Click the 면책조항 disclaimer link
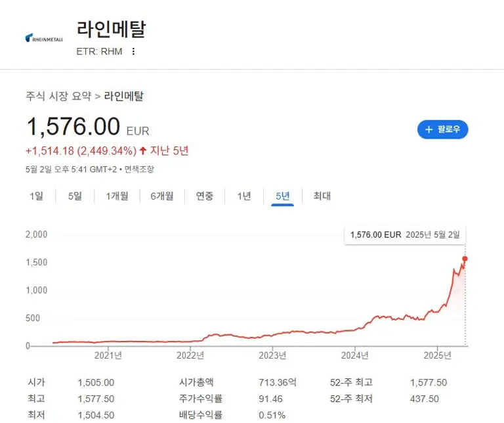This screenshot has width=504, height=423. (139, 169)
